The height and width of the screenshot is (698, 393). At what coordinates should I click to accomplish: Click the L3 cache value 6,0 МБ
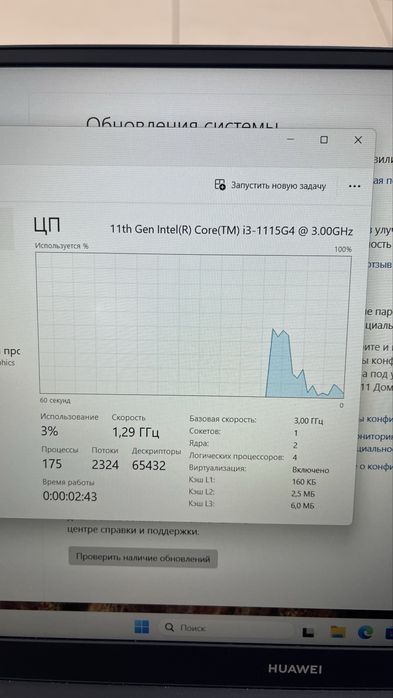click(x=303, y=506)
